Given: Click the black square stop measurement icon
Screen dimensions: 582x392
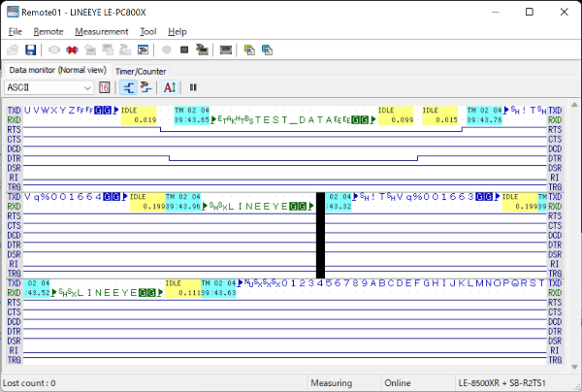Looking at the screenshot, I should tap(184, 49).
